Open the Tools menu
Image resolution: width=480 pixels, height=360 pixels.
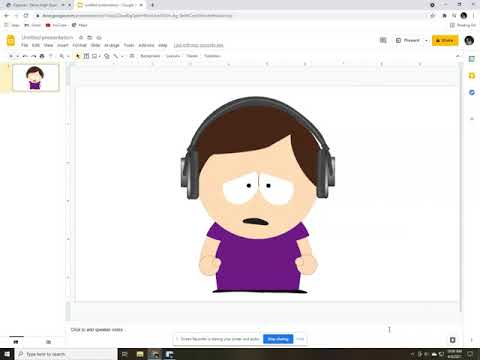129,45
